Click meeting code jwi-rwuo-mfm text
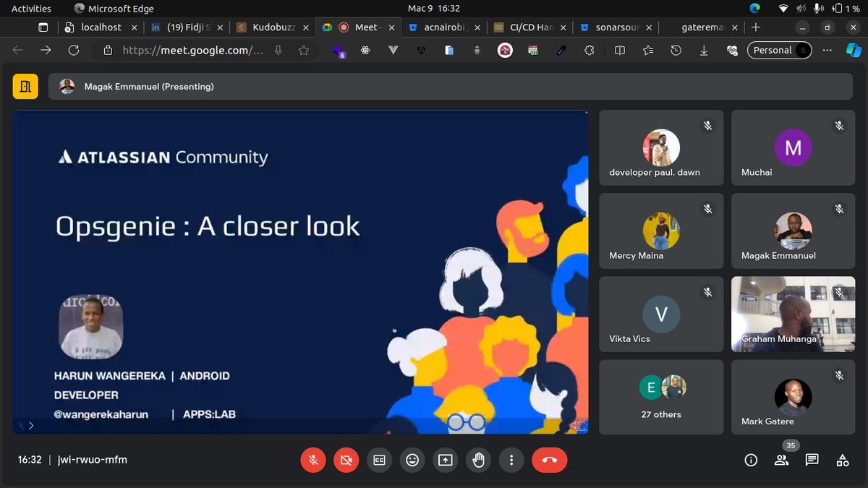Viewport: 868px width, 488px height. (x=93, y=460)
